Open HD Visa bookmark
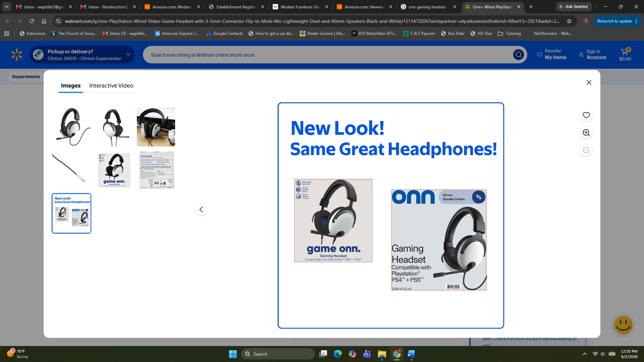 pyautogui.click(x=481, y=33)
